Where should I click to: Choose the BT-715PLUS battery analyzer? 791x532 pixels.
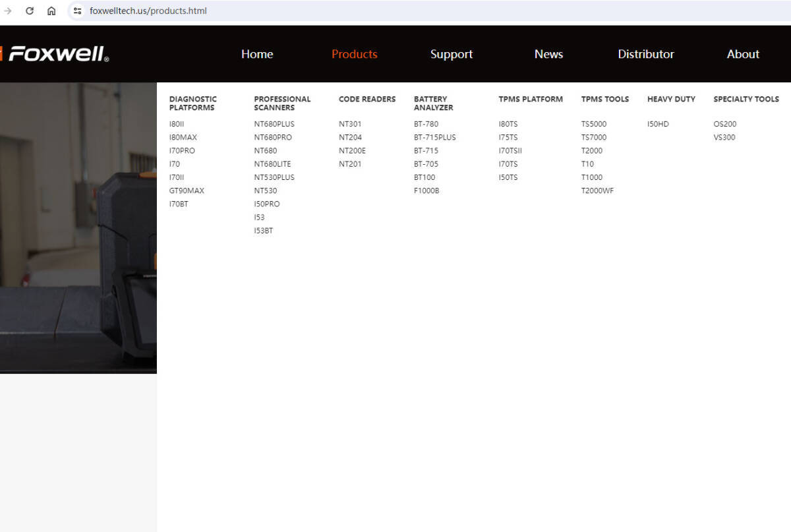(434, 137)
